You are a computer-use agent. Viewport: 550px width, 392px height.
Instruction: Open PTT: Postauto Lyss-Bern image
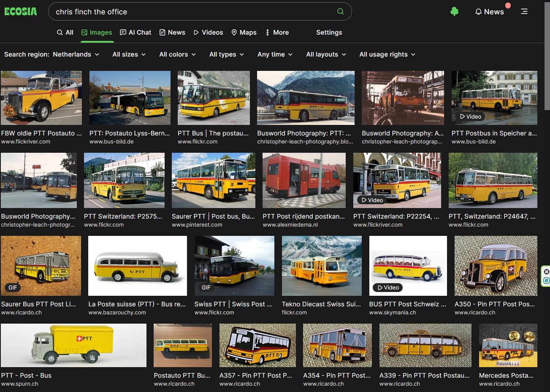(x=130, y=98)
